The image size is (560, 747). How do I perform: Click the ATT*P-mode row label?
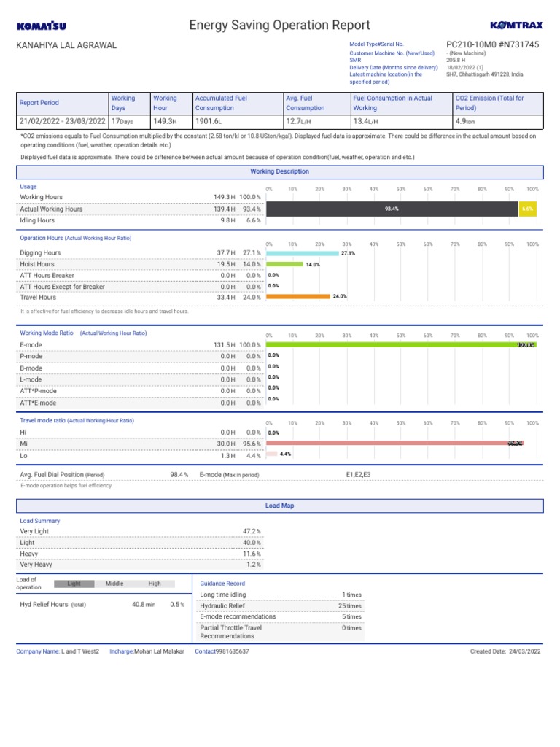coord(38,391)
